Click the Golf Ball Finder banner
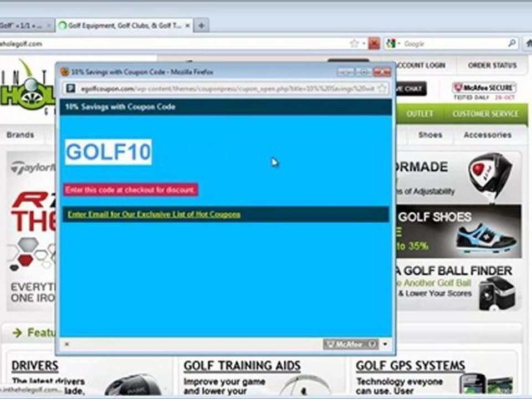The height and width of the screenshot is (399, 532). click(x=459, y=286)
